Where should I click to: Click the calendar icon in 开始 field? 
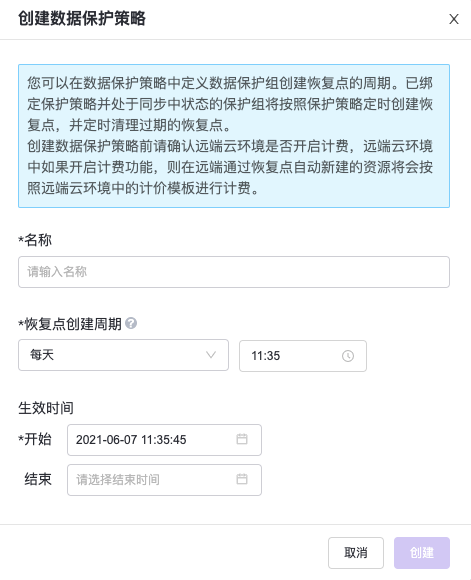coord(242,439)
